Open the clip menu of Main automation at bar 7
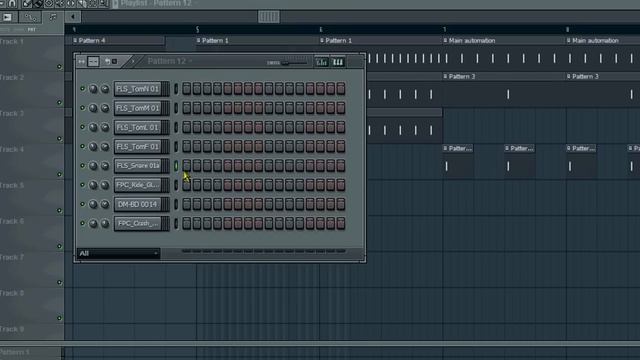The image size is (640, 360). 445,40
